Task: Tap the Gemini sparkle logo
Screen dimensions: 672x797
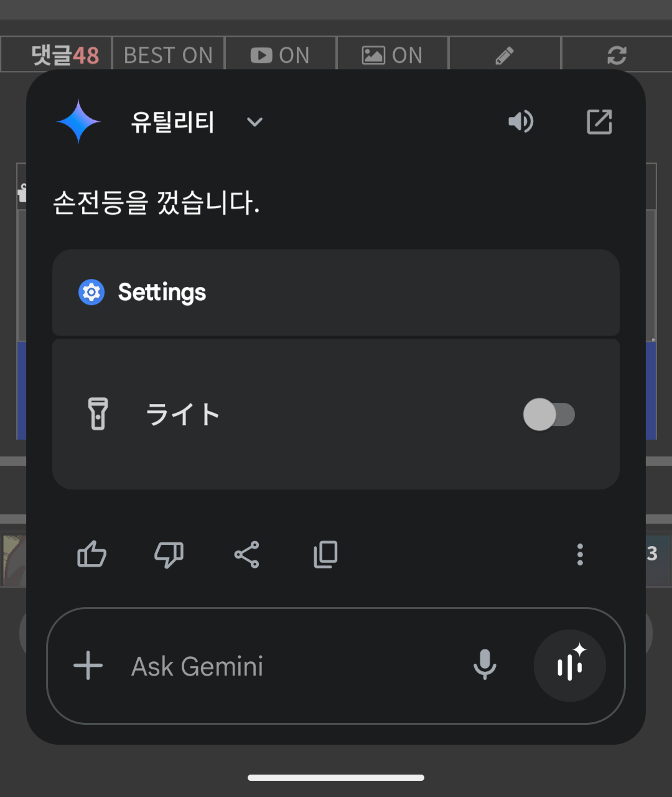Action: (79, 121)
